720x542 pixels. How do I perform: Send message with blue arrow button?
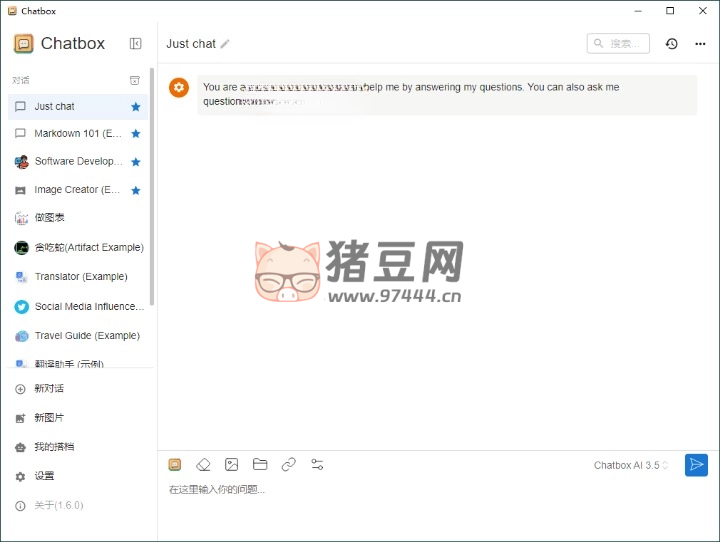[x=696, y=465]
